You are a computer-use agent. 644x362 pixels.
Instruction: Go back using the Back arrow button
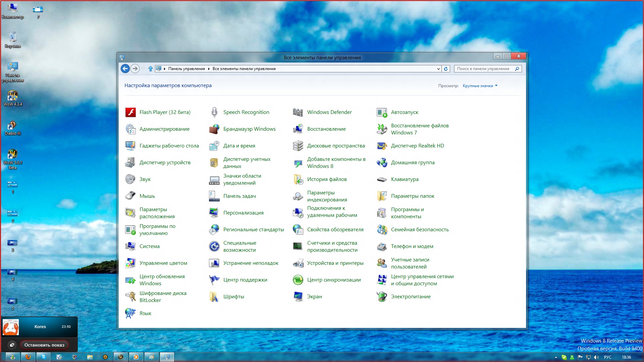[125, 69]
